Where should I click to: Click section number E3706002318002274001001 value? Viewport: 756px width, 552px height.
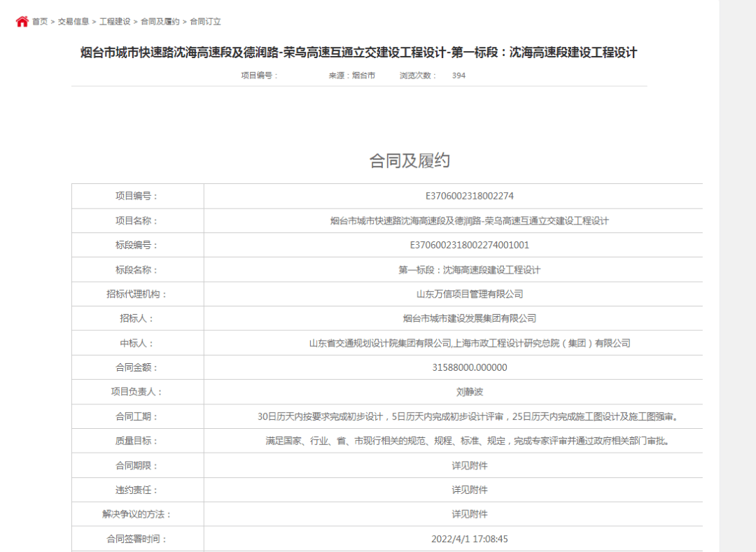pos(469,246)
